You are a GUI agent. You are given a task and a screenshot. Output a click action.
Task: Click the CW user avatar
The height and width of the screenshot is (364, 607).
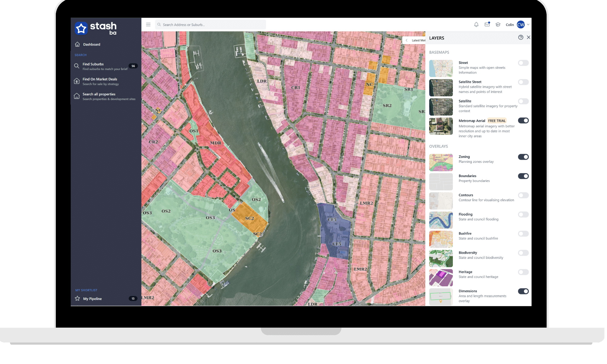[521, 25]
